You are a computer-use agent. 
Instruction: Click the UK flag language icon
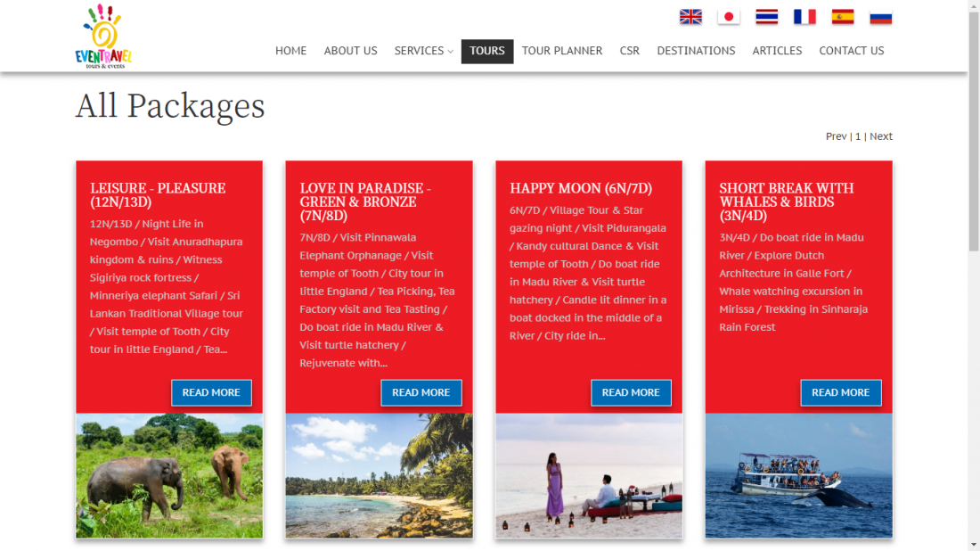point(690,17)
